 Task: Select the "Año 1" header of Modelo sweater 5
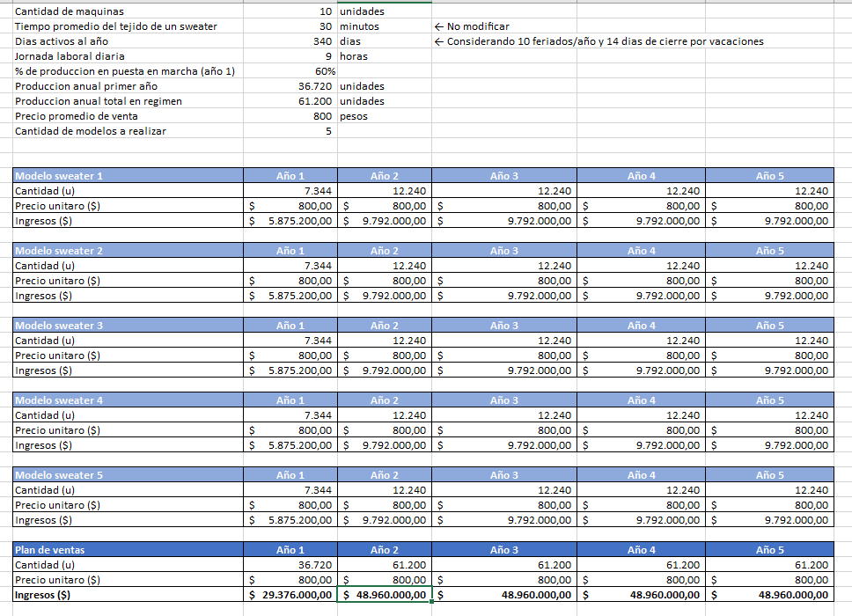[x=290, y=475]
